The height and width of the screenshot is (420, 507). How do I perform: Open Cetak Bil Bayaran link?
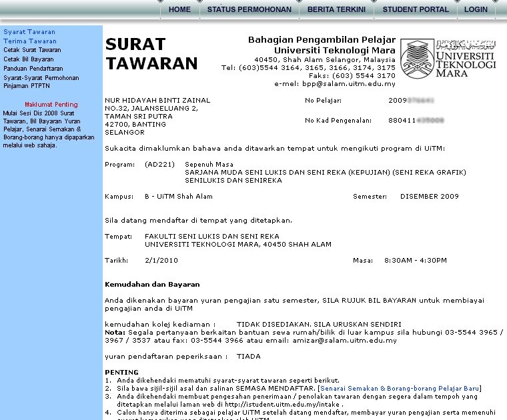[29, 59]
